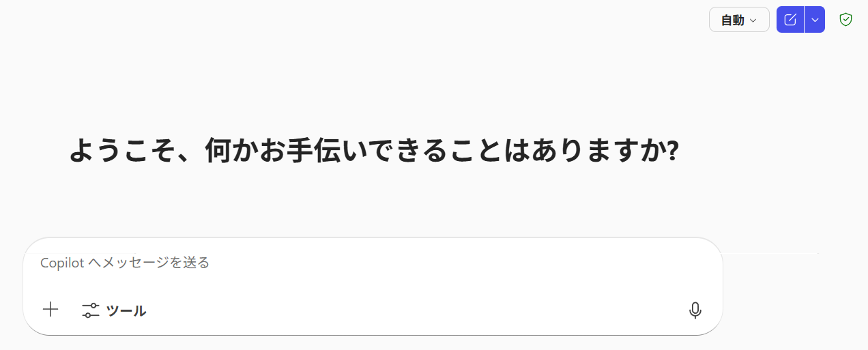Check enterprise data protection shield status
This screenshot has height=350, width=868.
(x=845, y=20)
